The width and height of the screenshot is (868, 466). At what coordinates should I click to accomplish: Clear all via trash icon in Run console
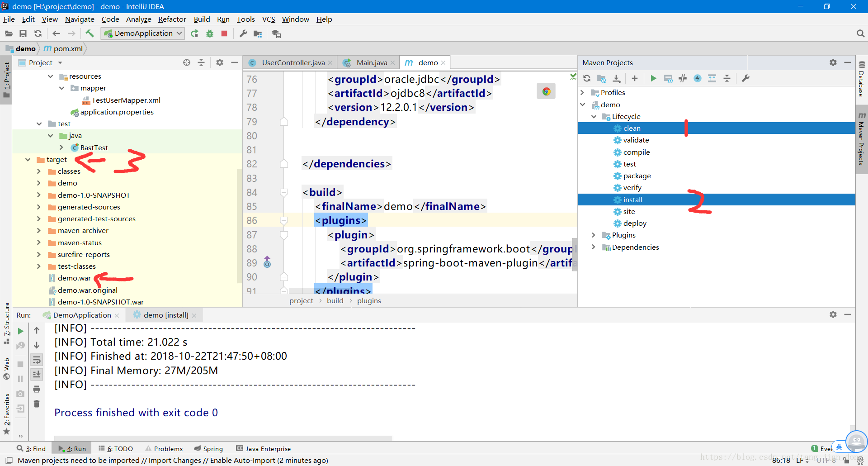[x=37, y=404]
